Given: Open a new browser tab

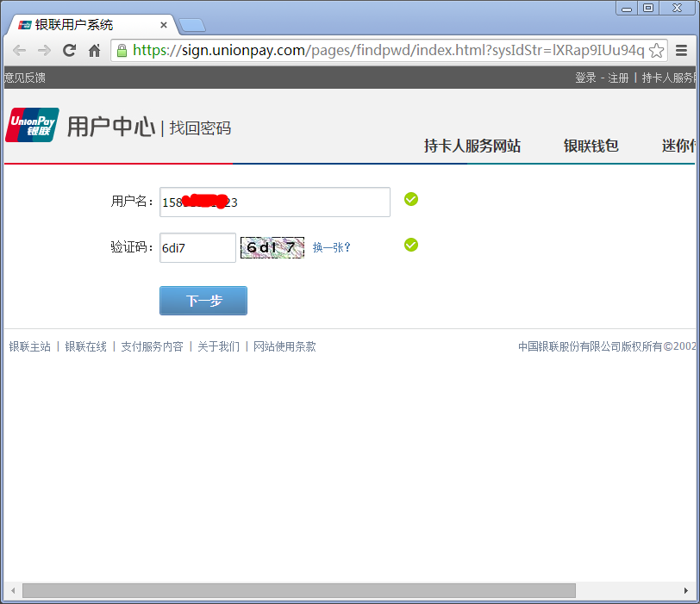Looking at the screenshot, I should click(x=192, y=25).
